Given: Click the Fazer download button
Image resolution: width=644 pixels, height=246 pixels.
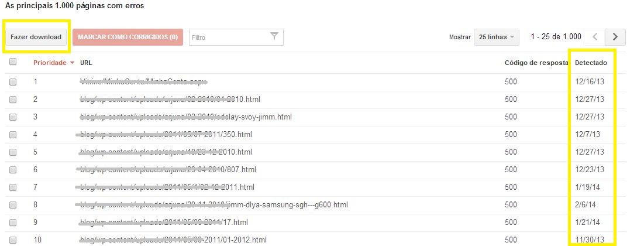Looking at the screenshot, I should click(36, 37).
